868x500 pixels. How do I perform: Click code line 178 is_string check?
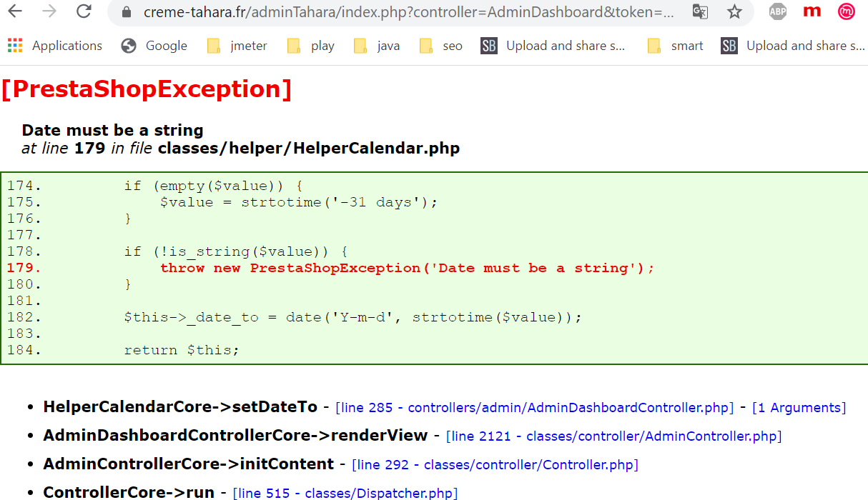tap(236, 251)
